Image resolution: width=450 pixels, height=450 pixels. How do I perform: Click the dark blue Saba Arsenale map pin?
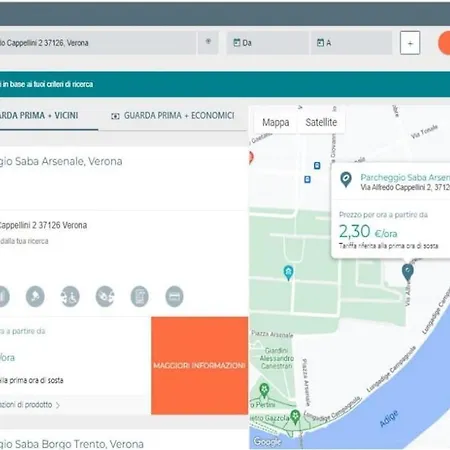pos(408,272)
